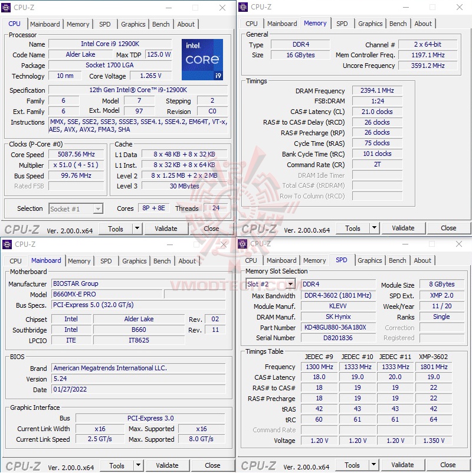Click the CPU-Z app icon in top-left window
This screenshot has width=472, height=476.
click(6, 8)
